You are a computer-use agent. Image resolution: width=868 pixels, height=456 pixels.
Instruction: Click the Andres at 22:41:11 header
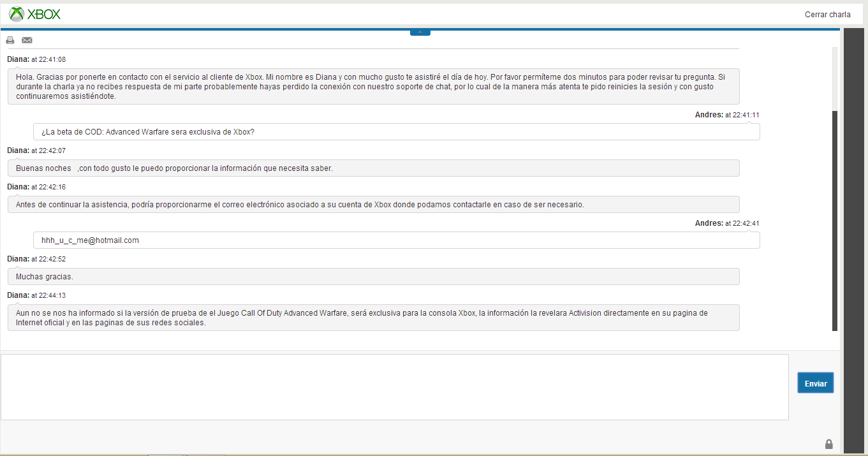click(727, 115)
